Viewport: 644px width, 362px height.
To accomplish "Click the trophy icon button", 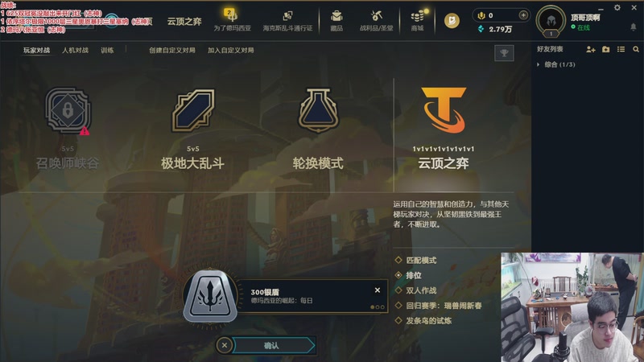I will tap(504, 53).
